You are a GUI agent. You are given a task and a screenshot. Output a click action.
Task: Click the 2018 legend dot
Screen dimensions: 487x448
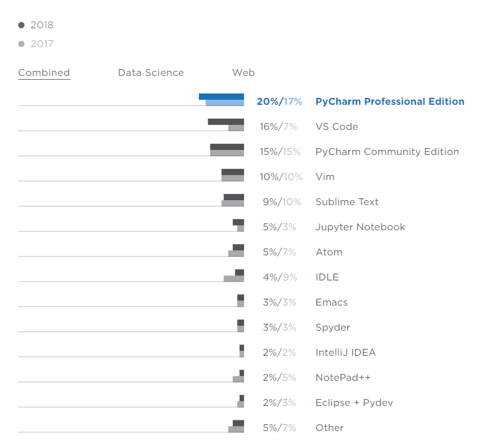click(21, 25)
